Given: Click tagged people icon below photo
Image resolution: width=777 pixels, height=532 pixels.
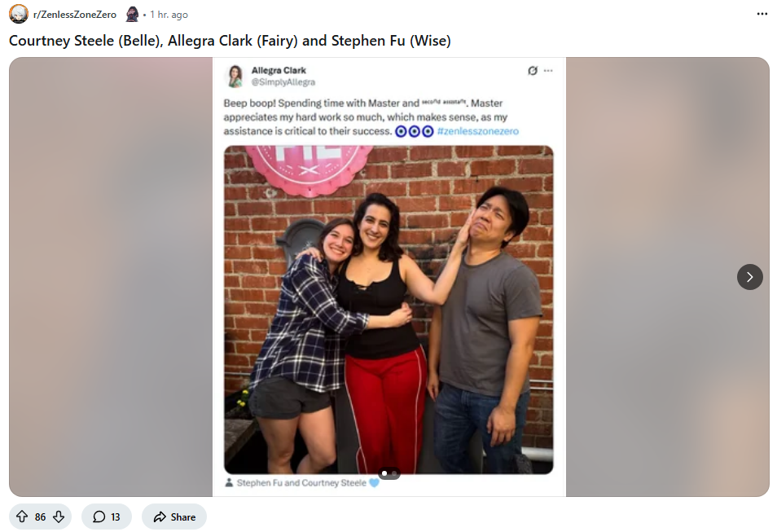Looking at the screenshot, I should pos(229,482).
